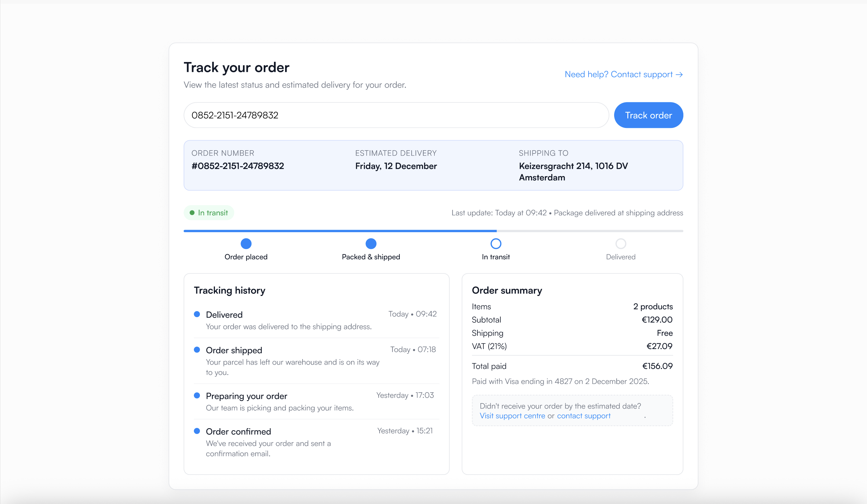
Task: Open the Visit support centre link
Action: click(x=512, y=415)
